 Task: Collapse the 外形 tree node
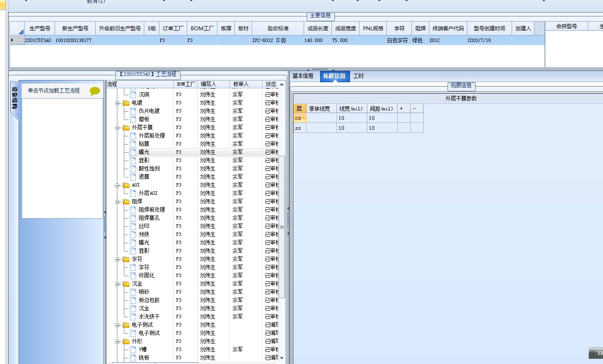117,341
